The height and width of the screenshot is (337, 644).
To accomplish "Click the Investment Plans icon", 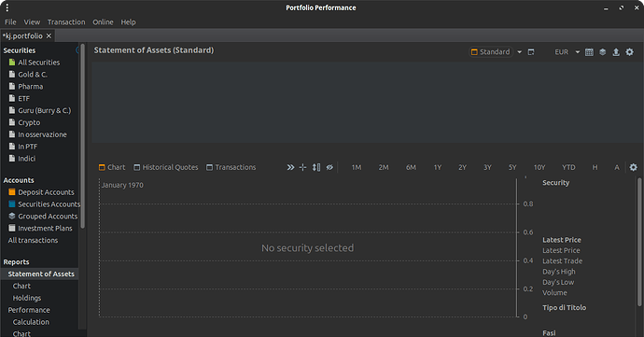I will [x=12, y=228].
